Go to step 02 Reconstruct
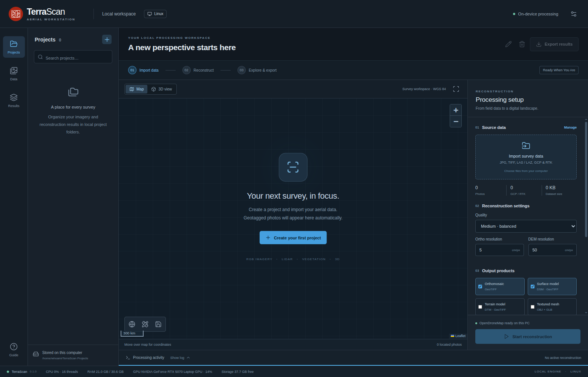This screenshot has width=588, height=377. click(198, 70)
